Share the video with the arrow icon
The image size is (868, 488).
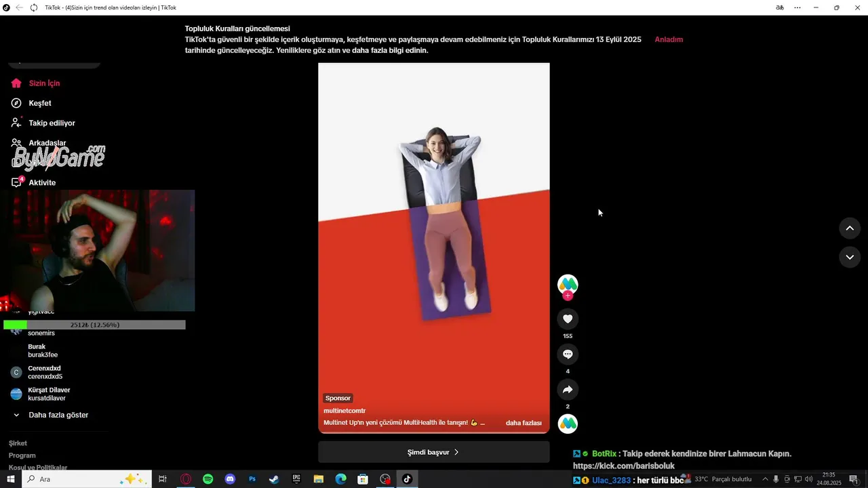pos(568,389)
